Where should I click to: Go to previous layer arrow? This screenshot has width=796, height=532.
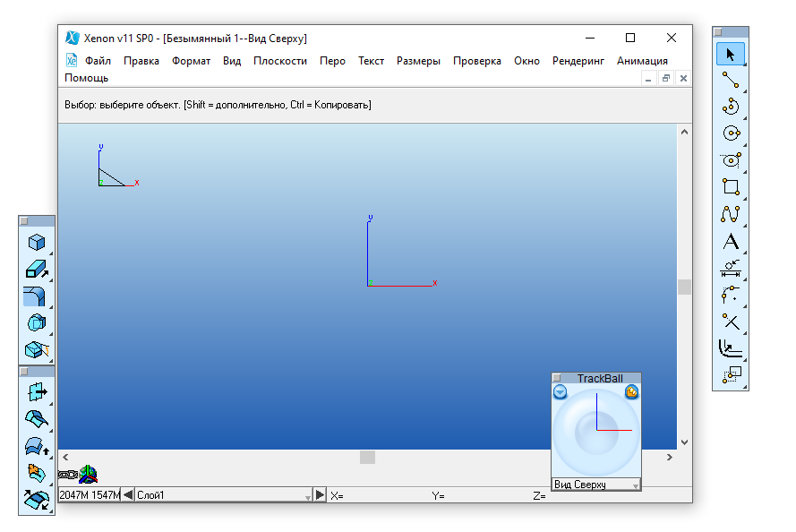click(128, 495)
